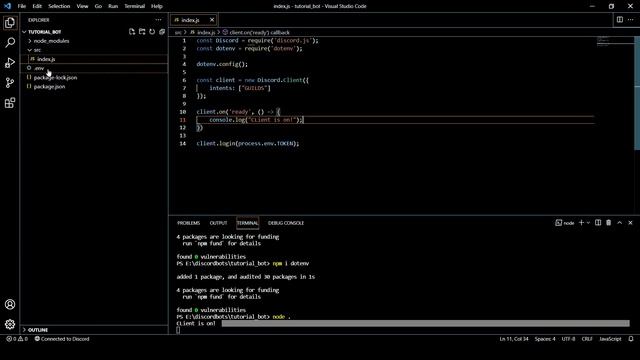Open the Edit menu
The height and width of the screenshot is (360, 640).
coord(37,6)
